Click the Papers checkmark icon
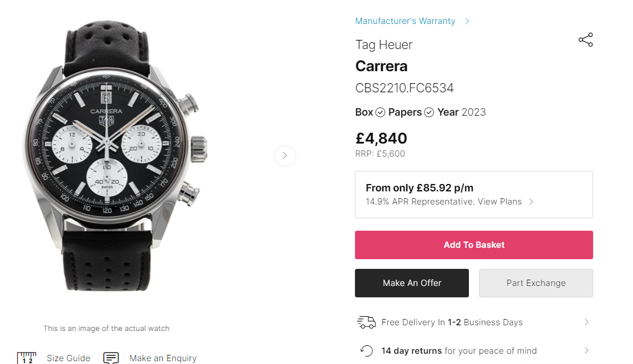Viewport: 633px width, 364px height. point(429,112)
